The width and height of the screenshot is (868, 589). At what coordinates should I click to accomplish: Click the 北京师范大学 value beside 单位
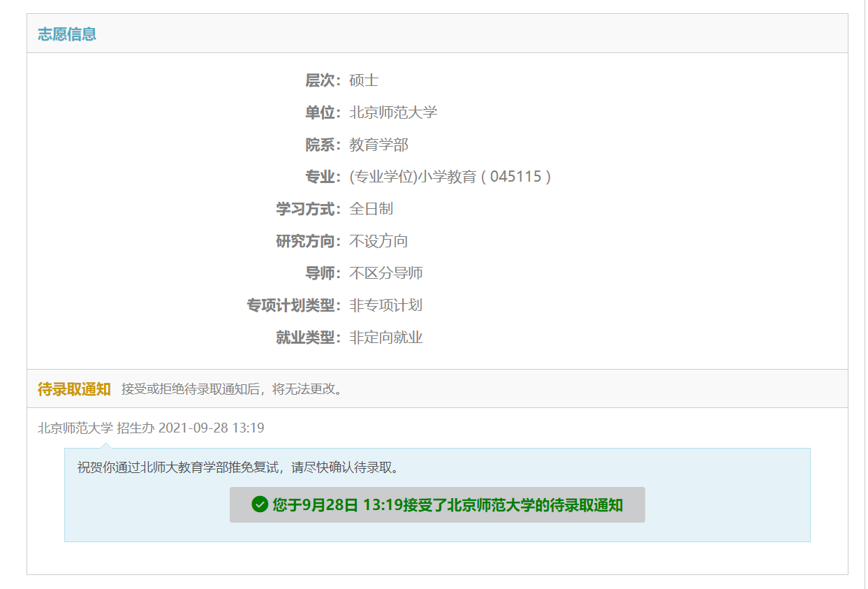click(x=393, y=112)
